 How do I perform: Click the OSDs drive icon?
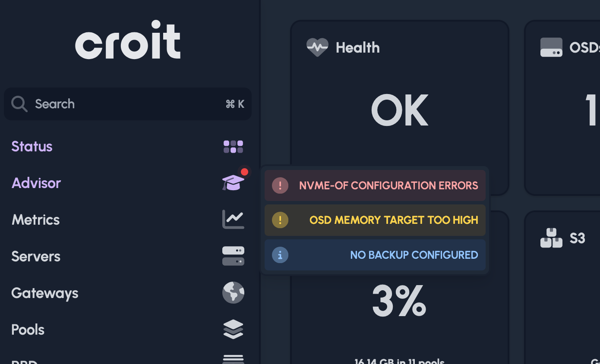pos(551,47)
